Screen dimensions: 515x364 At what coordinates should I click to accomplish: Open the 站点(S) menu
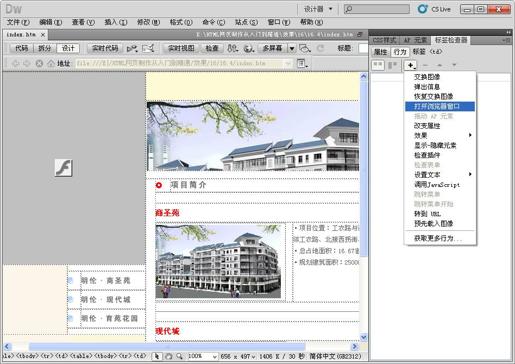[x=246, y=22]
